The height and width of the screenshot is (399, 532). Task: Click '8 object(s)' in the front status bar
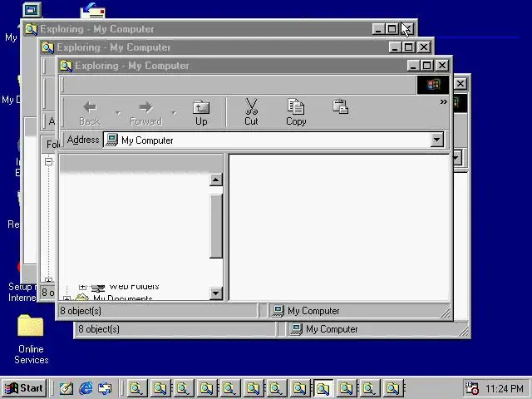[x=81, y=311]
